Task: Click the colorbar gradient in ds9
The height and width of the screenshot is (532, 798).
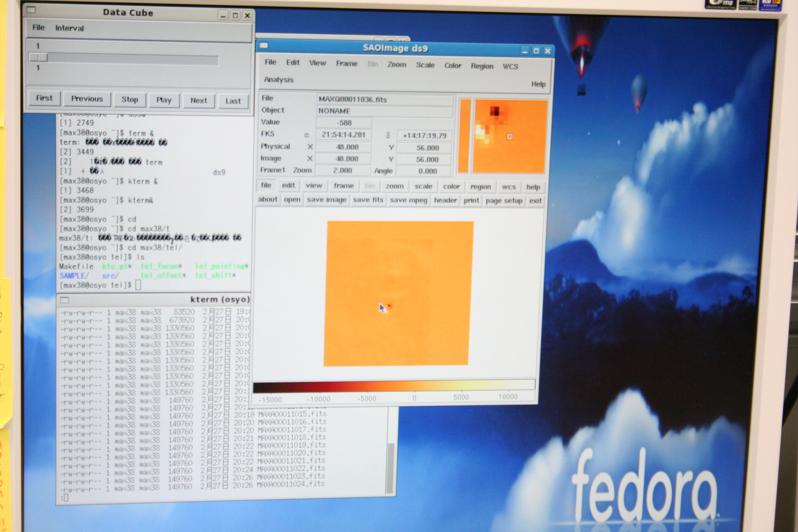Action: (394, 386)
